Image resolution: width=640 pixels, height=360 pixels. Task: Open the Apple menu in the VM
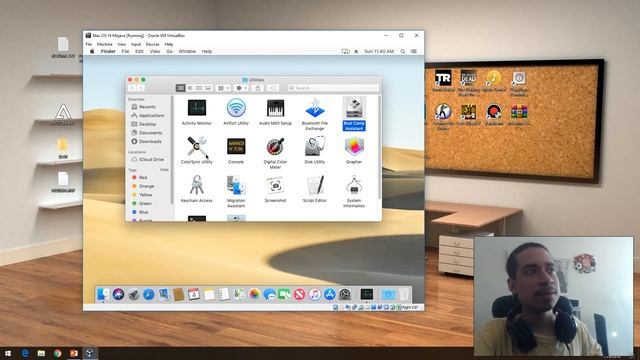tap(92, 51)
